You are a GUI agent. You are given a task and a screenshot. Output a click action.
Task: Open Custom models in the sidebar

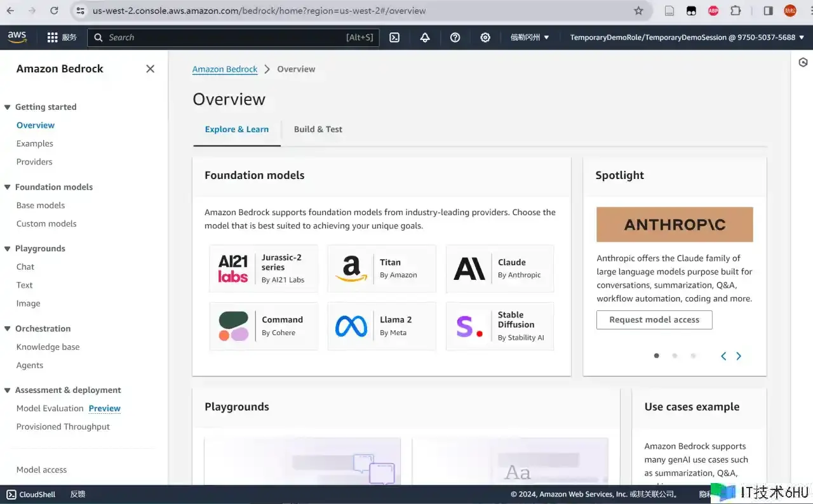pos(46,224)
